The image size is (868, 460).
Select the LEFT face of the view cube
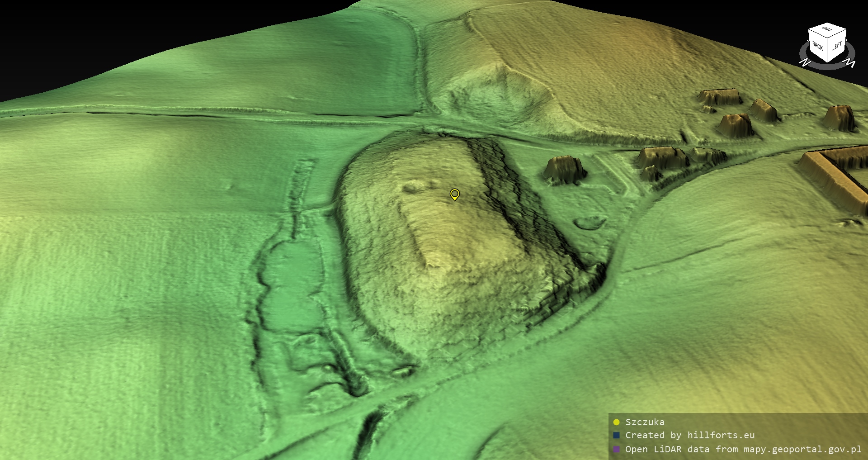[x=837, y=46]
